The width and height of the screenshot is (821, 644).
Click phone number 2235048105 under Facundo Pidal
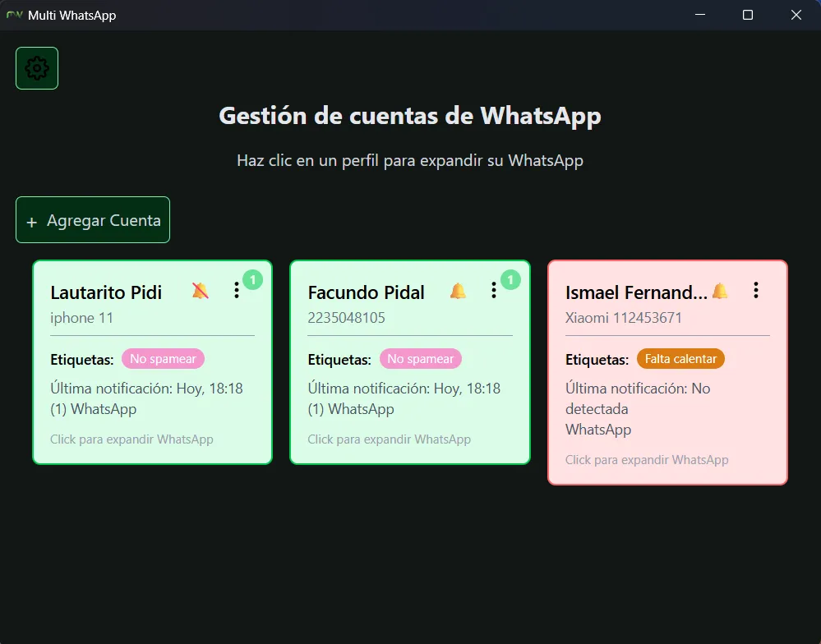[347, 318]
